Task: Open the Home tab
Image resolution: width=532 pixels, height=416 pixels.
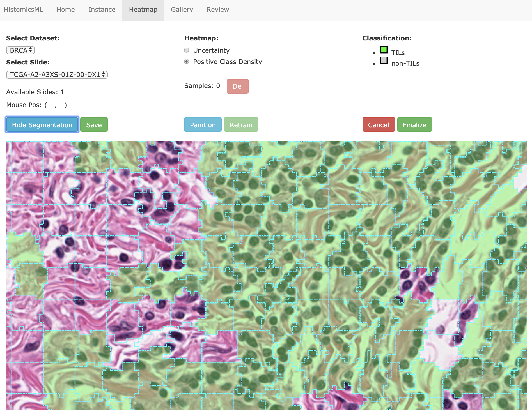Action: [66, 10]
